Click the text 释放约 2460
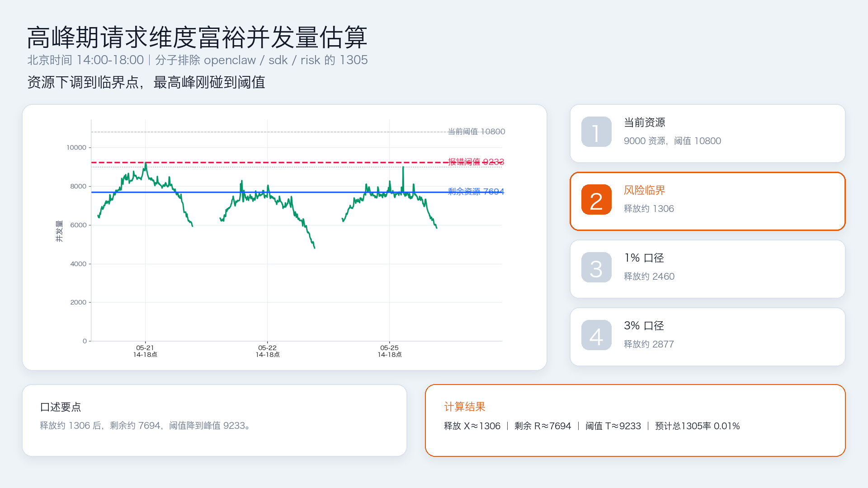 tap(649, 277)
